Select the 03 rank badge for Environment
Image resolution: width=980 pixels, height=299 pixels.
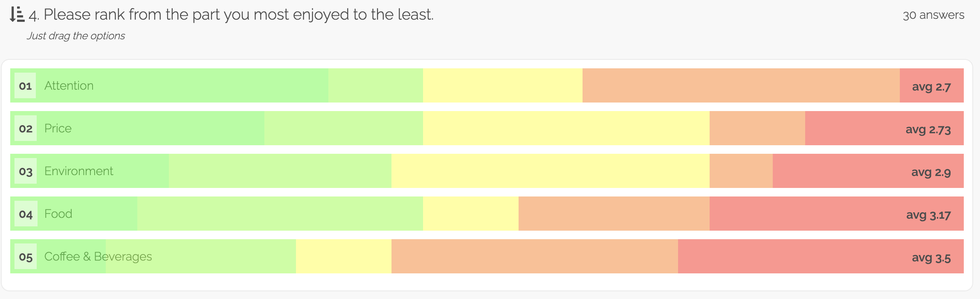tap(26, 171)
